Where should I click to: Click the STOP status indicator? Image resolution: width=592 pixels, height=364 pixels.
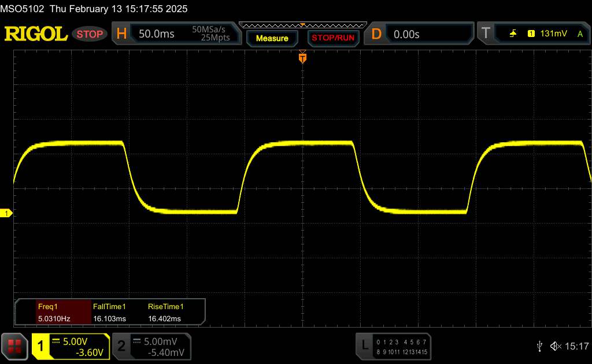90,34
